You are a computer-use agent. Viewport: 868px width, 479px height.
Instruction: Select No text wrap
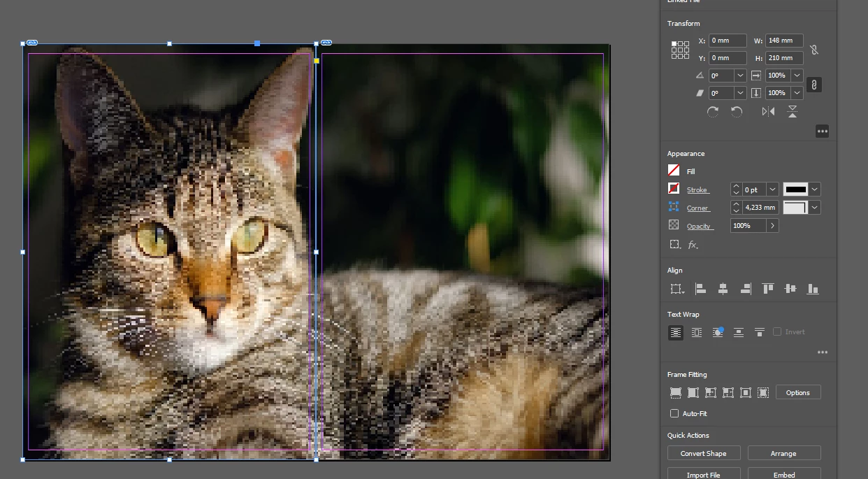point(675,333)
